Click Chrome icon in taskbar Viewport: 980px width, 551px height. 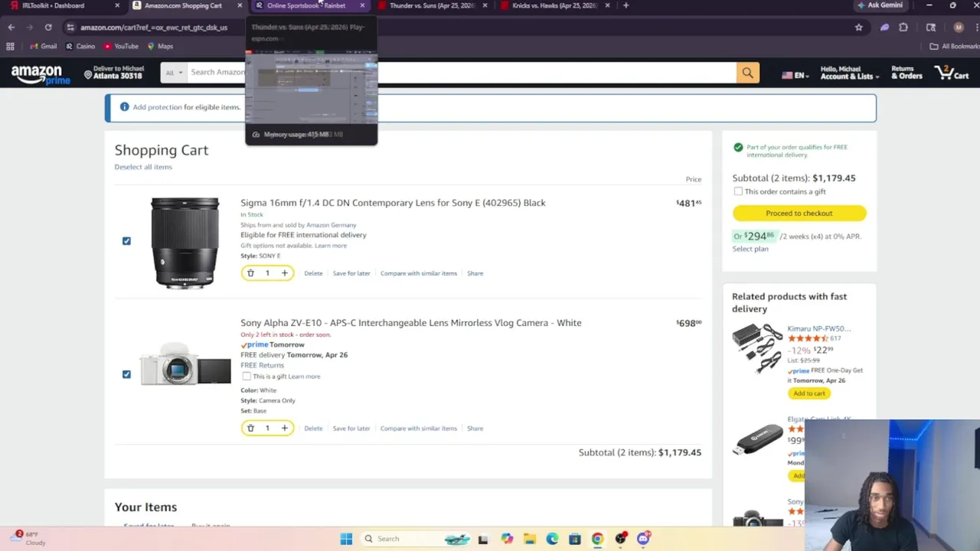tap(597, 539)
